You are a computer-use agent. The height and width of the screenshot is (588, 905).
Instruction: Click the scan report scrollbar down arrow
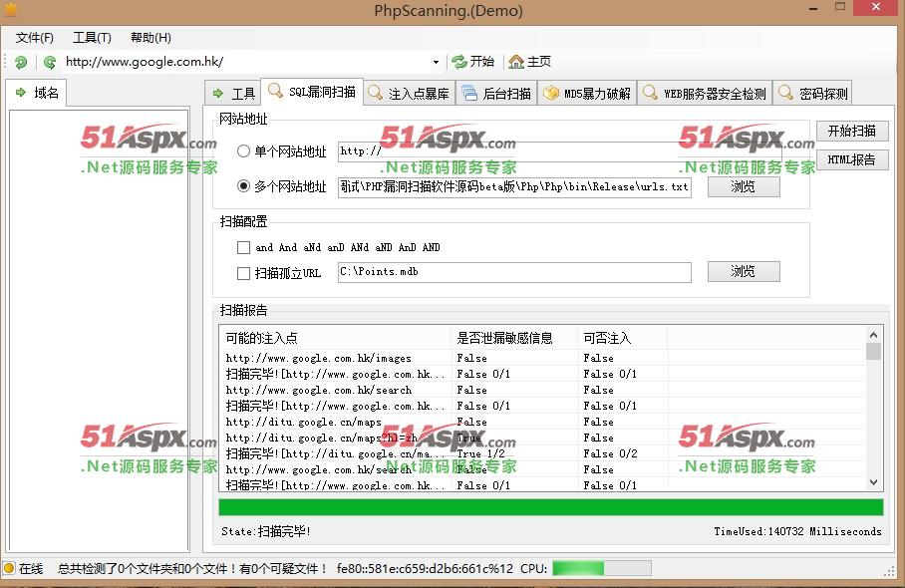pos(873,482)
